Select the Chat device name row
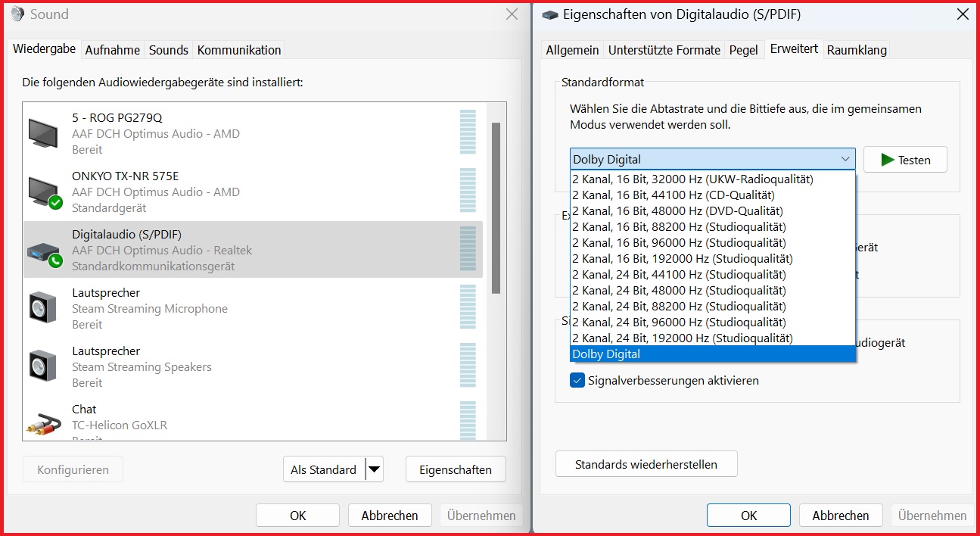 (84, 409)
